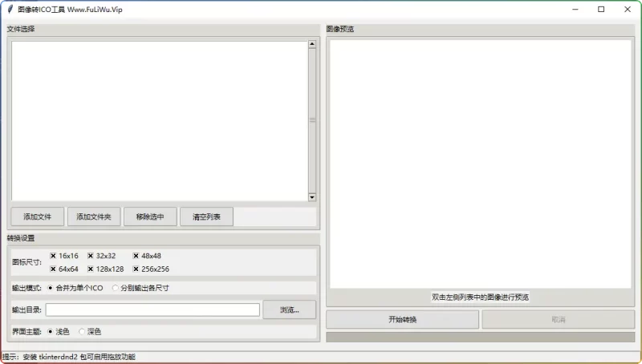Uncheck the 256x256 icon size
642x364 pixels.
pos(136,269)
